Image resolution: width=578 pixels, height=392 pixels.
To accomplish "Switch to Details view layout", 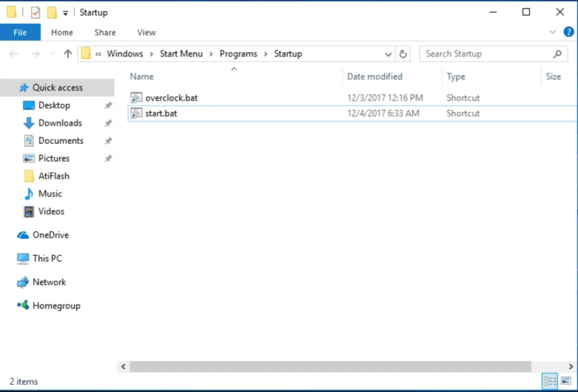I will (550, 381).
